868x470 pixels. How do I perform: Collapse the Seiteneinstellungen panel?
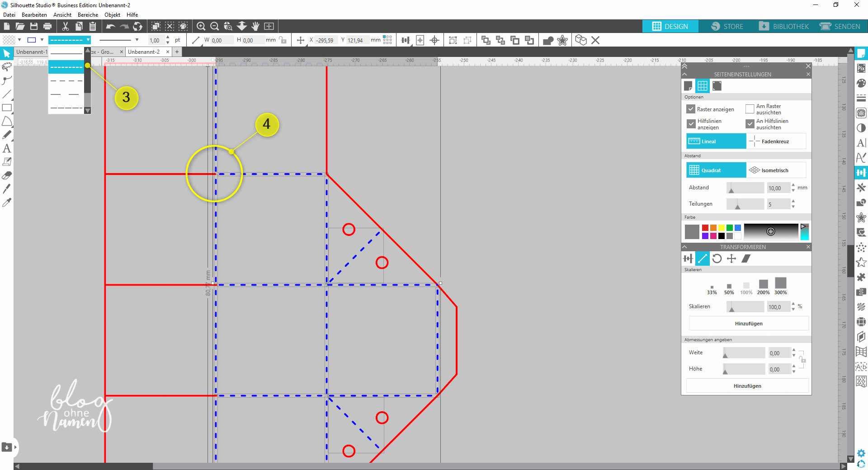point(684,74)
